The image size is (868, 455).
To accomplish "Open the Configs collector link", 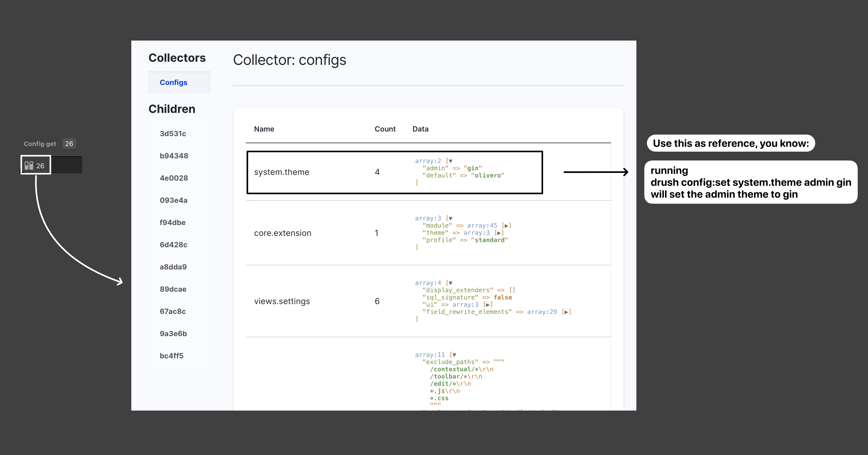I will [x=173, y=82].
